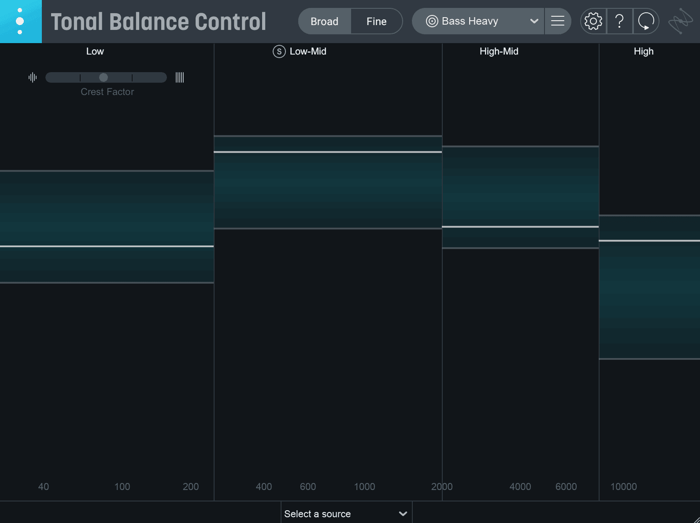Click the Low-Mid band target range
700x523 pixels.
click(x=328, y=182)
